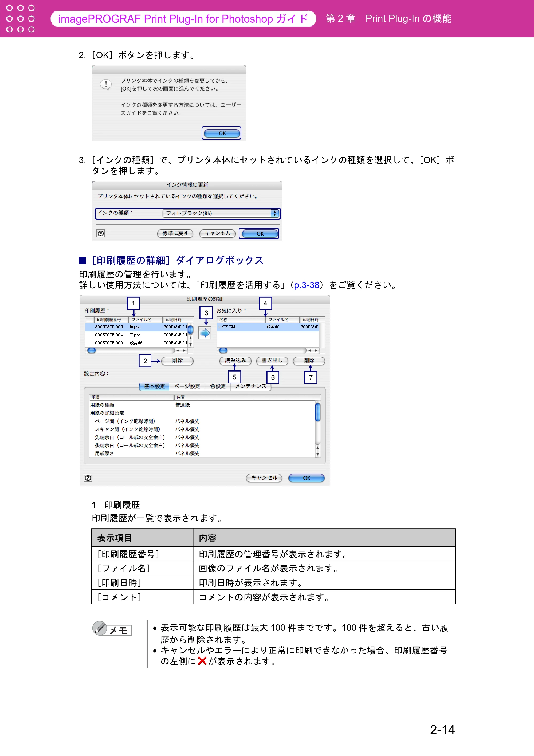Click horizontal scrollbar thumb of favorites list

223,351
